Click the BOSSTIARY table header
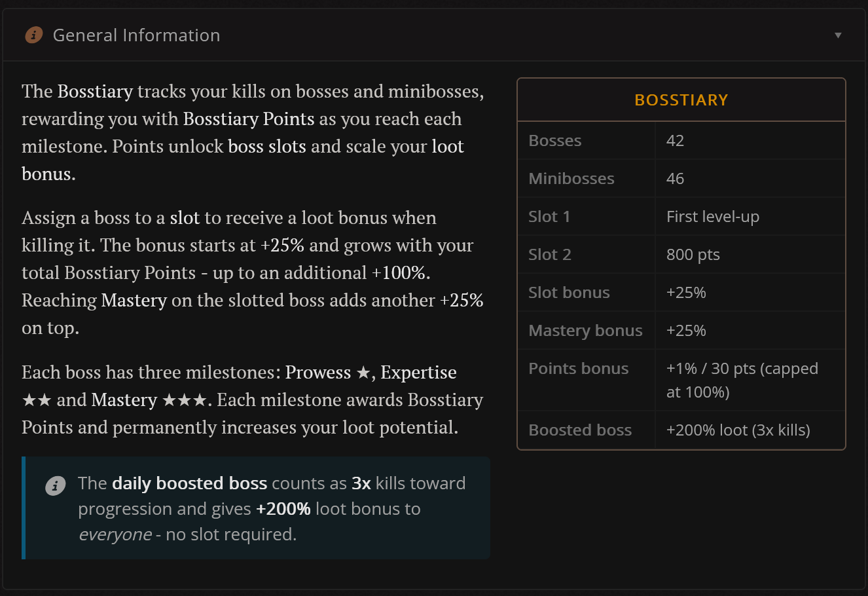 681,100
